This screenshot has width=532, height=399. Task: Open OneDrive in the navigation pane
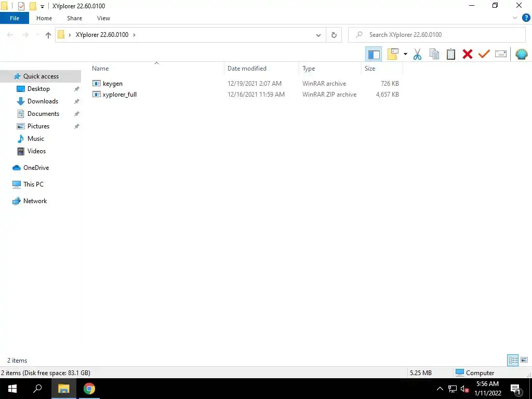coord(36,168)
